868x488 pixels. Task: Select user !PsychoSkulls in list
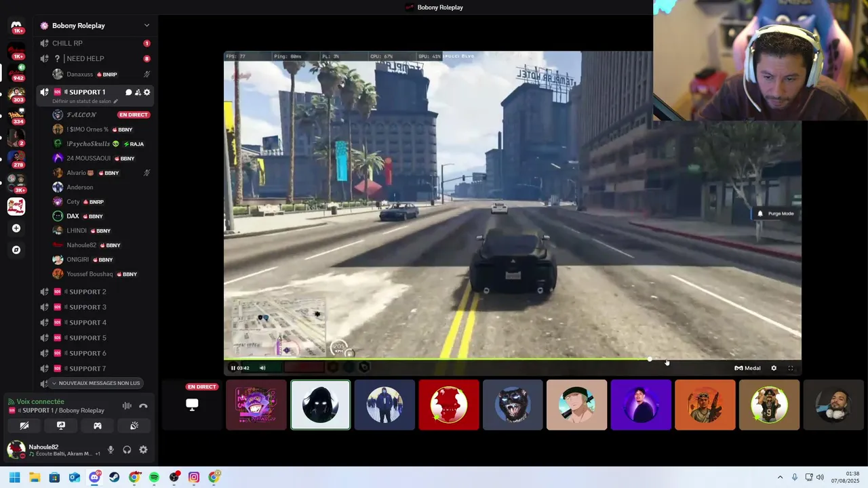click(x=101, y=144)
